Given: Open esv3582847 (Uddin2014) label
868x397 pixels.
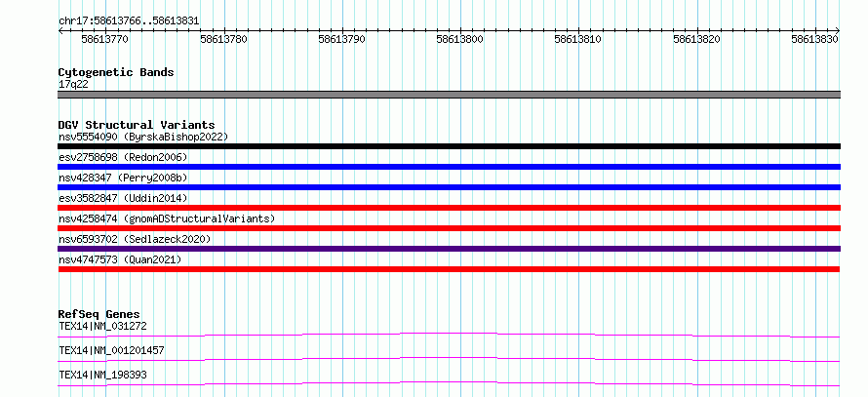Looking at the screenshot, I should [x=123, y=198].
